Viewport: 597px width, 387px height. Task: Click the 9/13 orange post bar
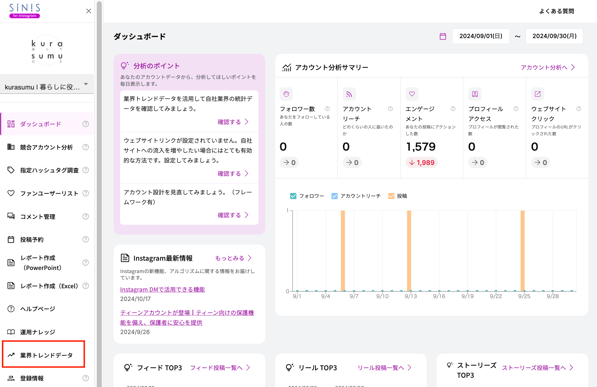(x=409, y=251)
